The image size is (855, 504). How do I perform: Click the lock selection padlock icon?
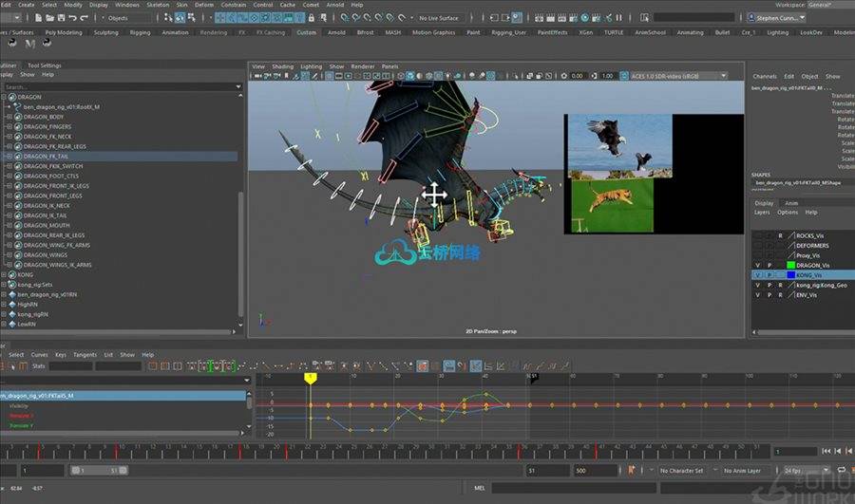[x=312, y=18]
